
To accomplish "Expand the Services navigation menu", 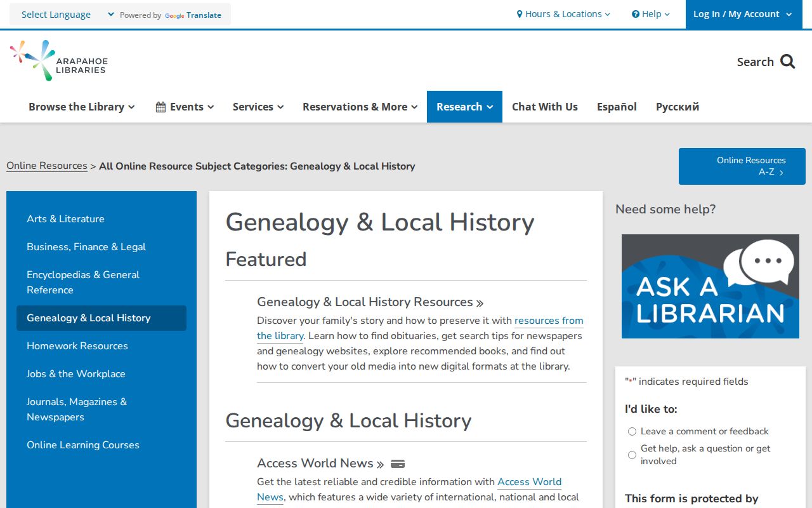I will 258,107.
